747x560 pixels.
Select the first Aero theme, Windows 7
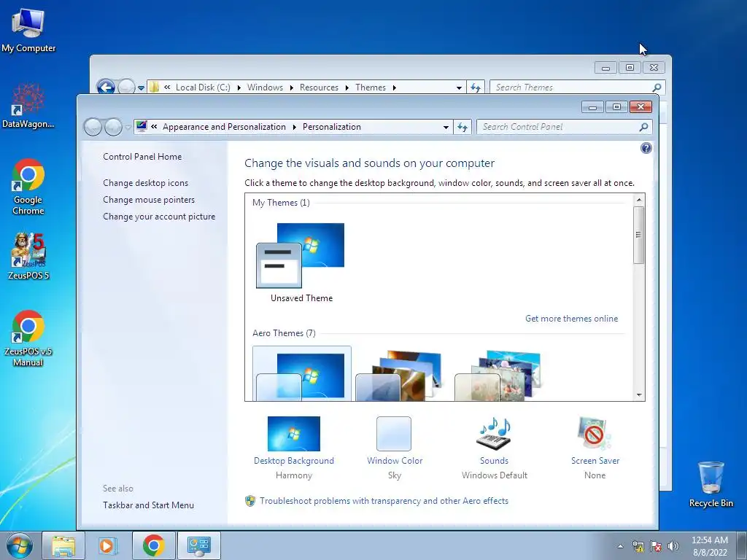[302, 374]
